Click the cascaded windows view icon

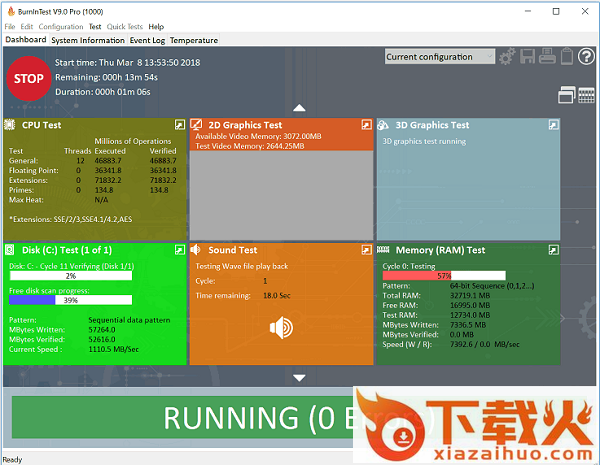tap(566, 96)
